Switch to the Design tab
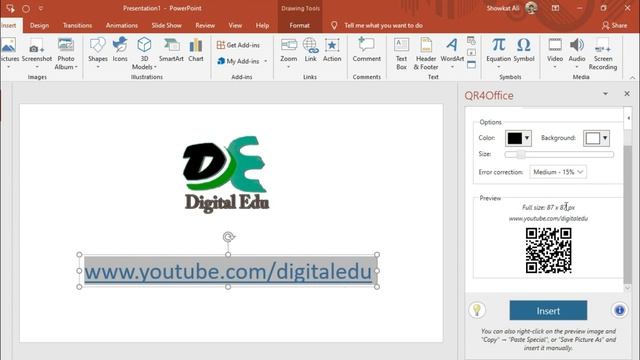This screenshot has width=640, height=360. pyautogui.click(x=40, y=25)
